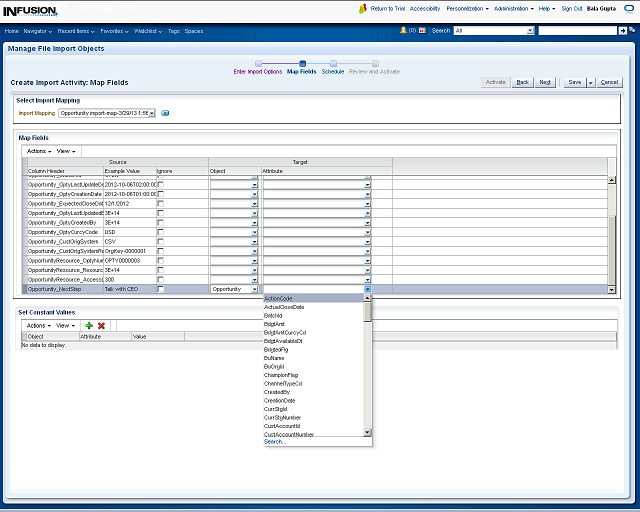Screen dimensions: 640x512
Task: Tick Ignore box for Opportunity_ExpectedCloseDate row
Action: (x=161, y=203)
